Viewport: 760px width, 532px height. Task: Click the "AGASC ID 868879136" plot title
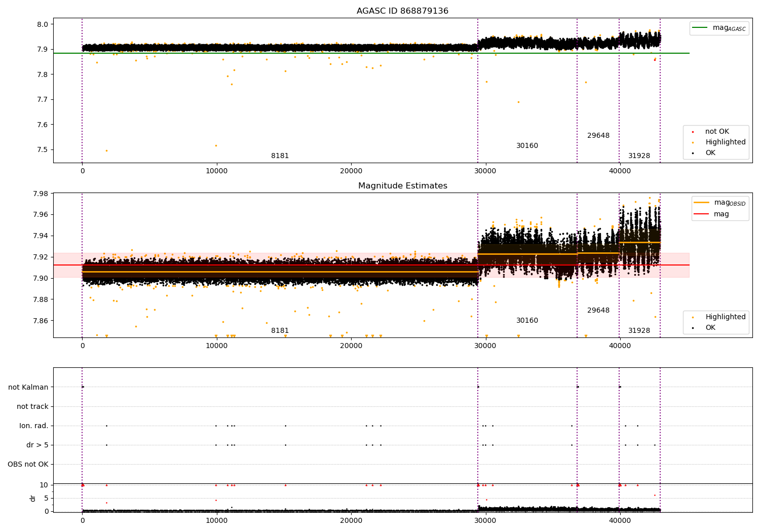(402, 11)
